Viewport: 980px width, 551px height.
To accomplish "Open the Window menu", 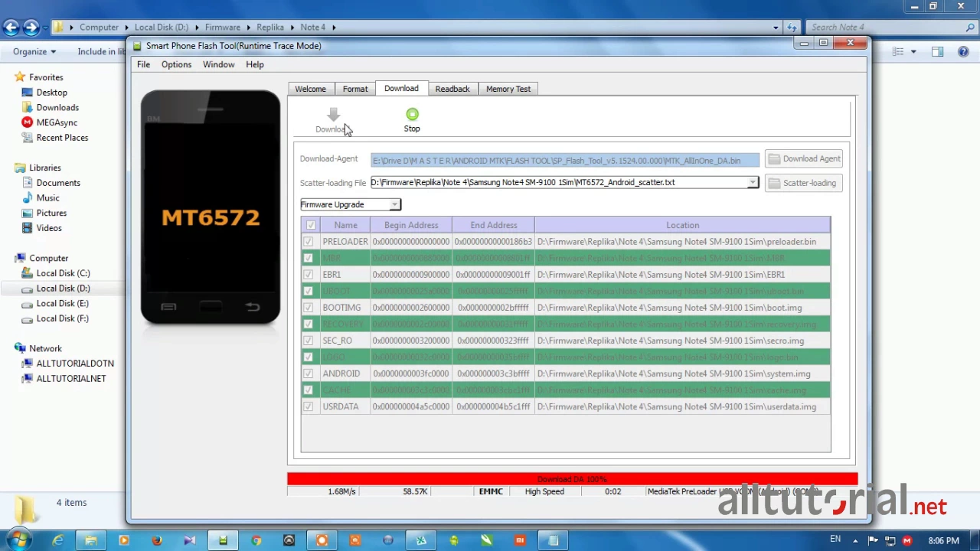I will [x=218, y=64].
